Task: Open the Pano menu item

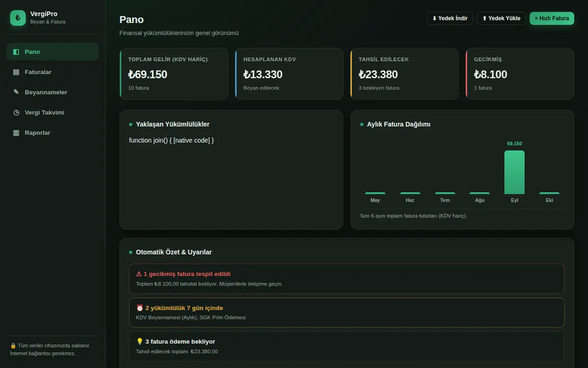Action: coord(52,52)
